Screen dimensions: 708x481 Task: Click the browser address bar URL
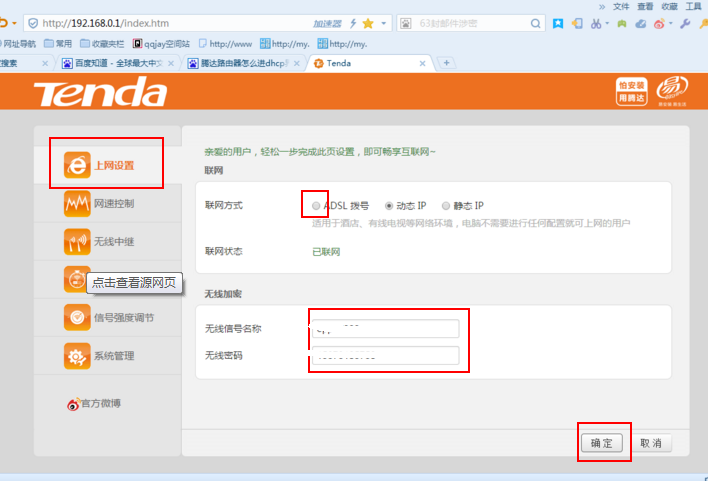[x=106, y=23]
